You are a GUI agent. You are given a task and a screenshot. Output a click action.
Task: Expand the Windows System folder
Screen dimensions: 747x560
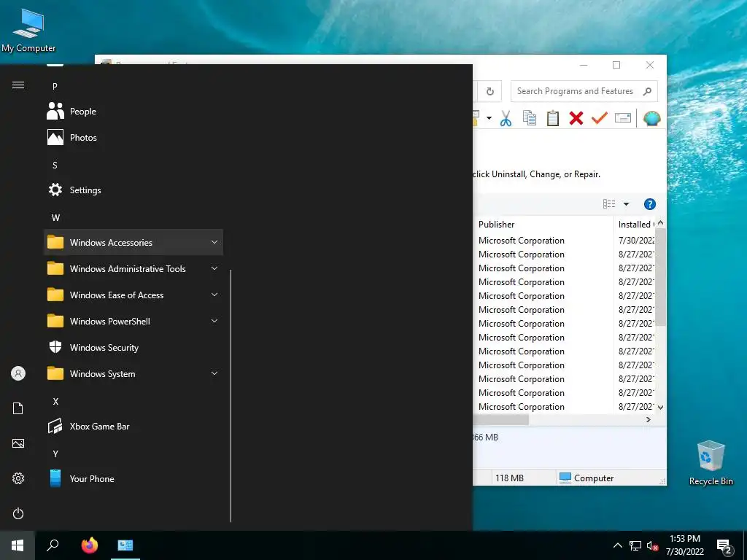click(x=133, y=374)
